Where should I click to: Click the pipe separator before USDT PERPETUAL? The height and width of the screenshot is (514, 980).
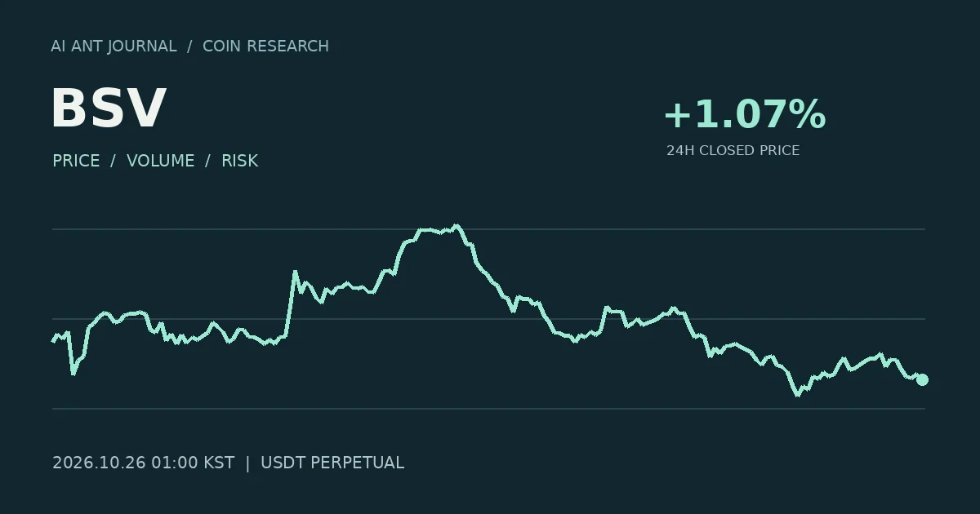pos(247,463)
